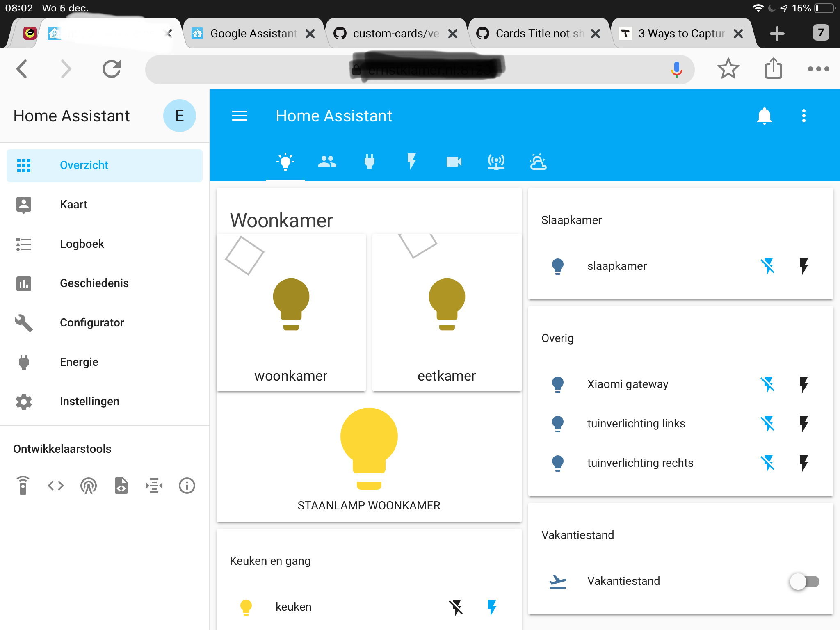
Task: Turn off the keuken light
Action: 456,607
